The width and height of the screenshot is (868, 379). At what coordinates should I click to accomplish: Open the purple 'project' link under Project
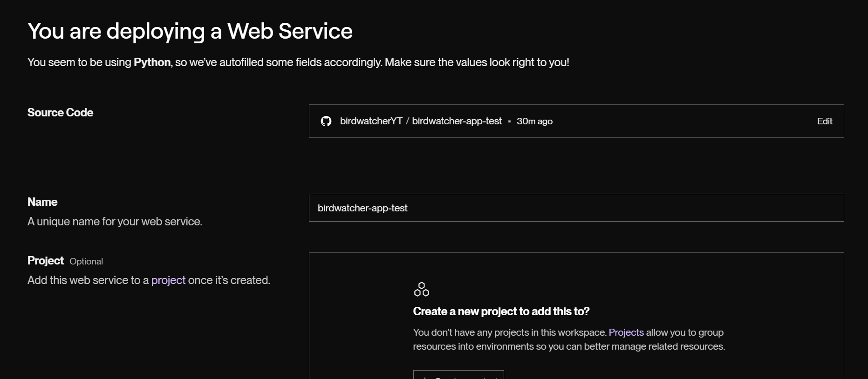point(168,280)
